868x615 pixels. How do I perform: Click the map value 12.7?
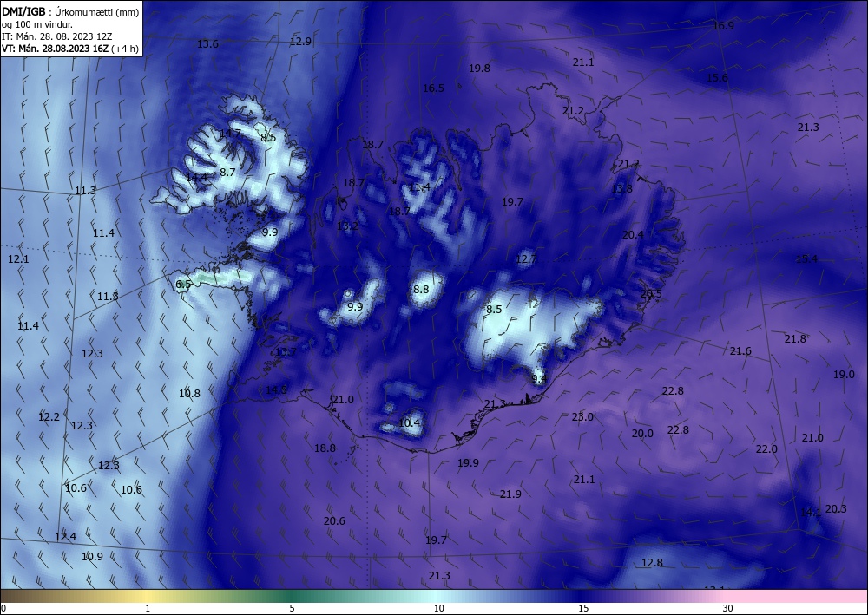click(527, 259)
